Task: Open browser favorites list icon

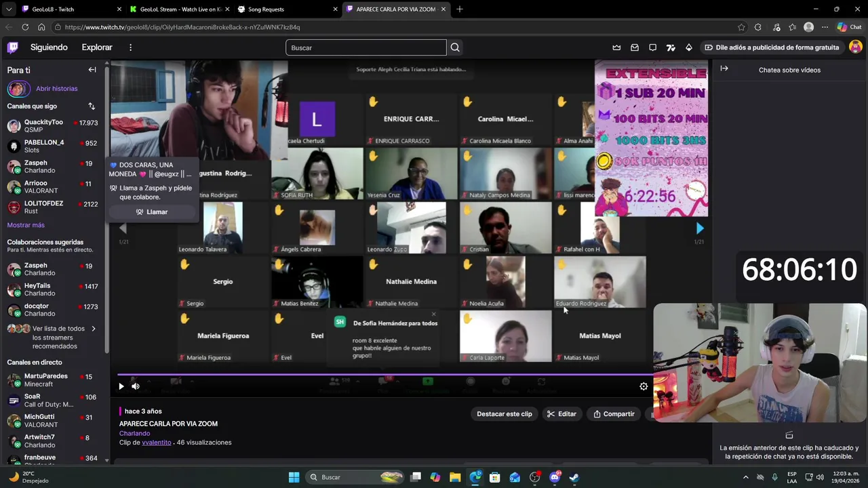Action: coord(792,27)
